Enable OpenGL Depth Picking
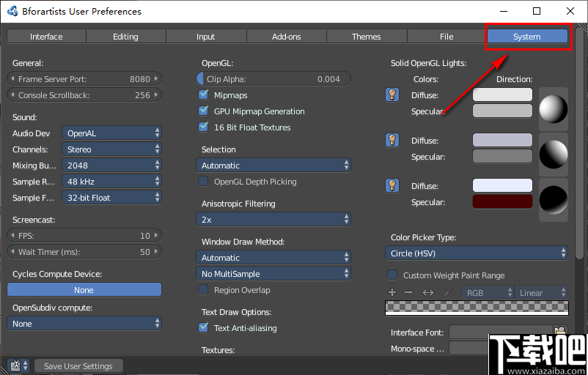 204,182
